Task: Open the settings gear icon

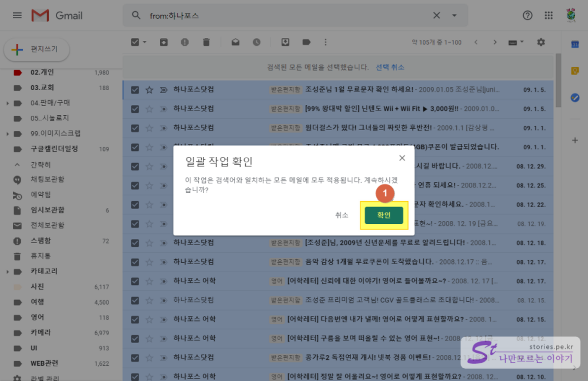Action: tap(541, 42)
